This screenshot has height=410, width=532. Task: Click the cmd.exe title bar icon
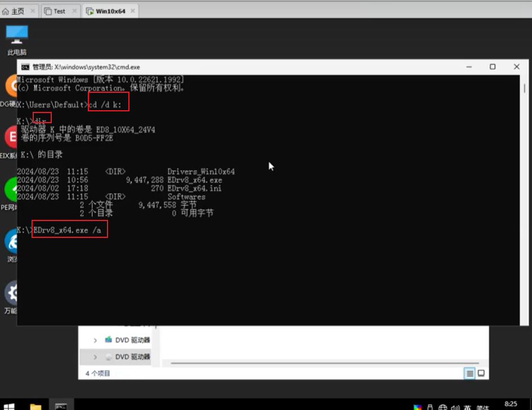[25, 67]
